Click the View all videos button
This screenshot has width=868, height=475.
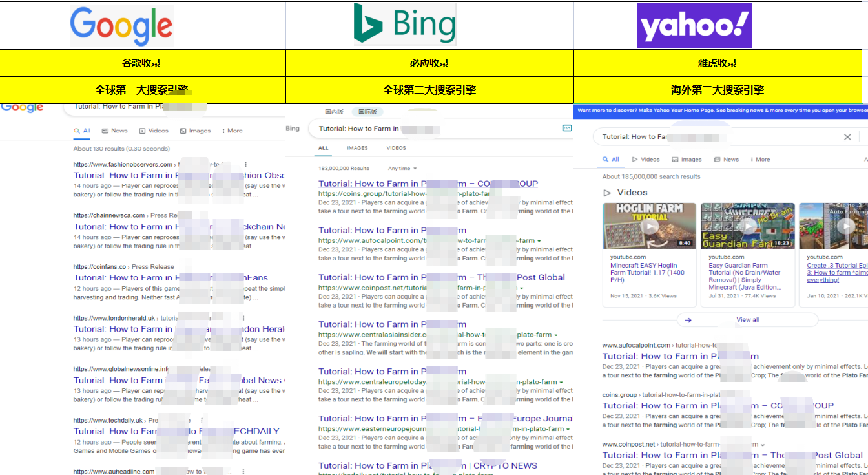[x=748, y=320]
